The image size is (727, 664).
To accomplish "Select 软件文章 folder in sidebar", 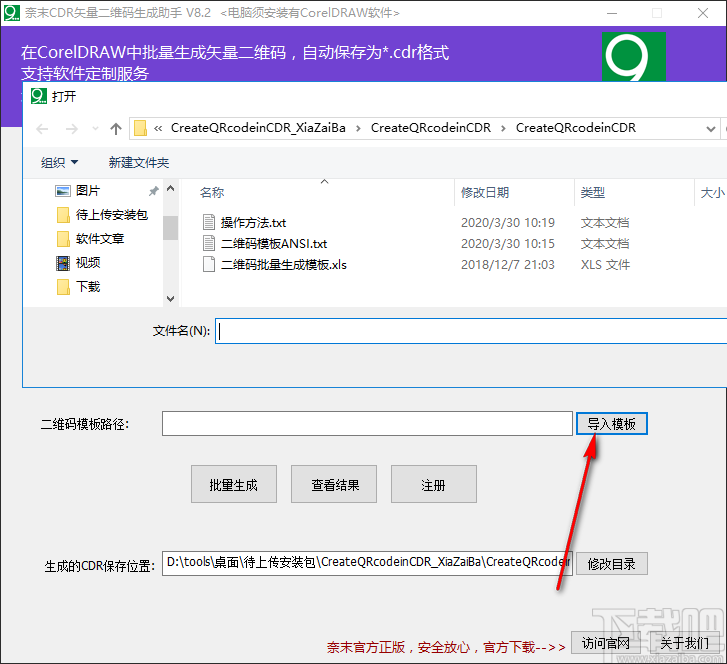I will (x=100, y=239).
